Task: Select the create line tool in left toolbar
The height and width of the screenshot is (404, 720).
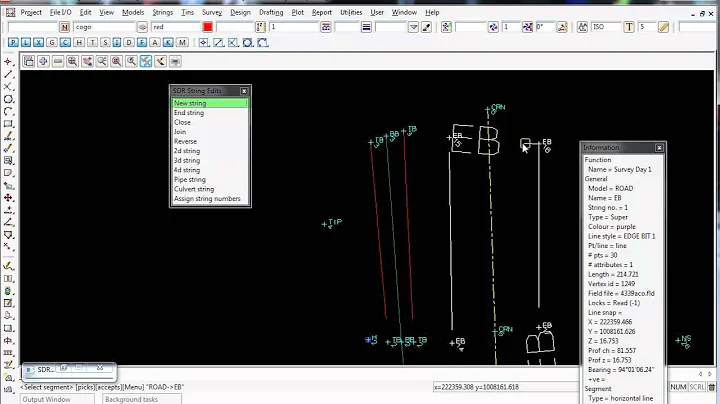Action: pos(8,74)
